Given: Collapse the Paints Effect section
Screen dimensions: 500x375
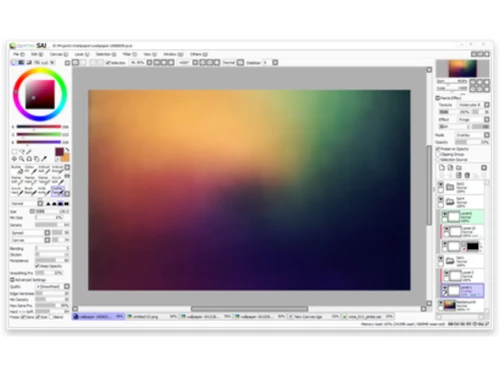Looking at the screenshot, I should click(x=438, y=98).
